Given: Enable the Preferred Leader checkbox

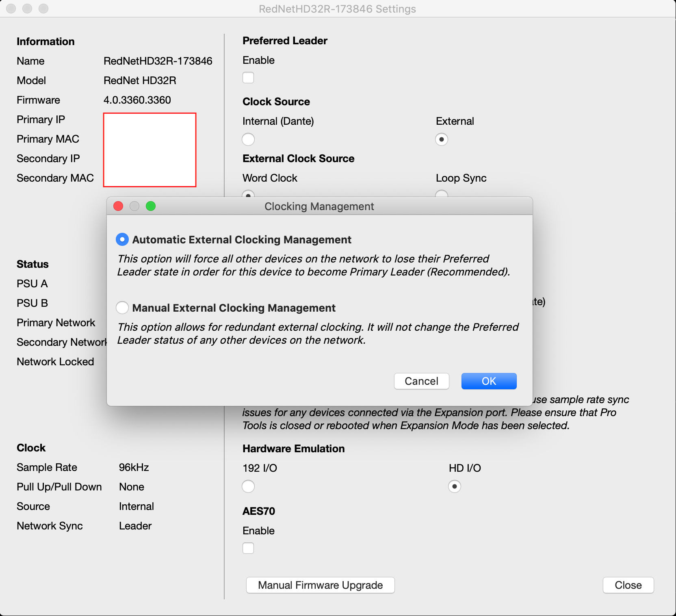Looking at the screenshot, I should coord(248,78).
